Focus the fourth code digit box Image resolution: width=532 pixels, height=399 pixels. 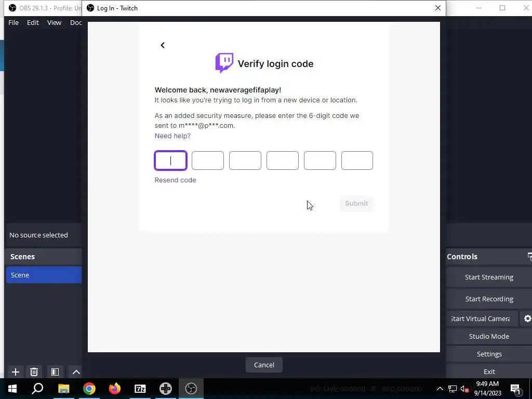pos(282,161)
